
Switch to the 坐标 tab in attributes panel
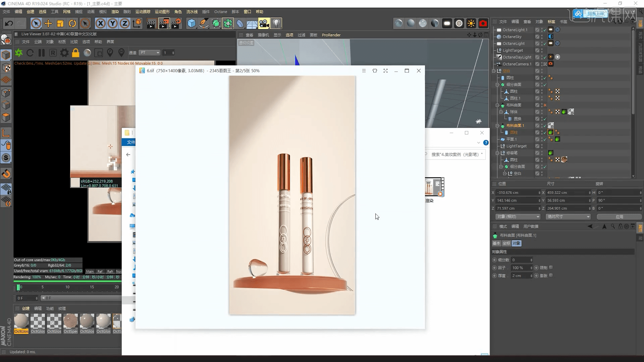(506, 243)
